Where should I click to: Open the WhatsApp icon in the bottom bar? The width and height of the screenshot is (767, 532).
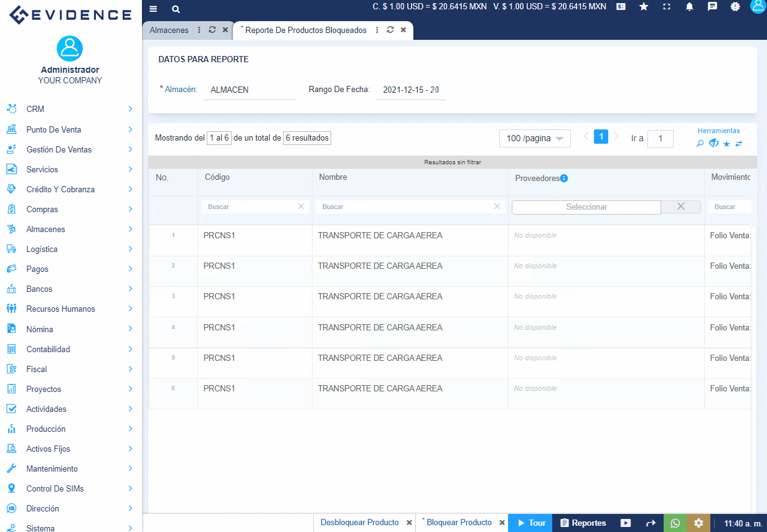pos(675,523)
